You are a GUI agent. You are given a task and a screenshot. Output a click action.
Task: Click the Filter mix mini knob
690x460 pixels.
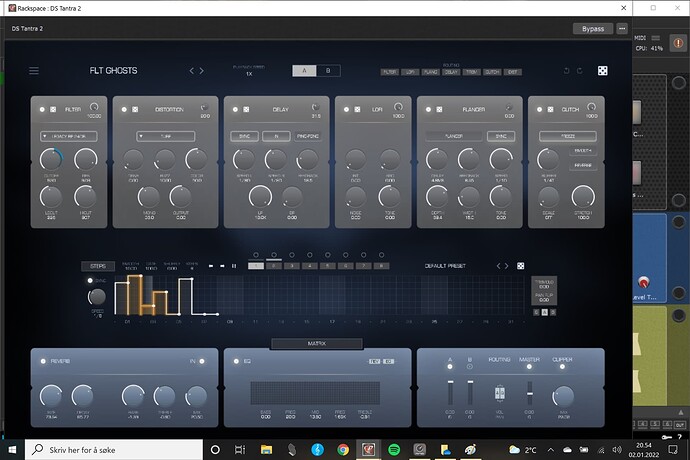coord(94,107)
